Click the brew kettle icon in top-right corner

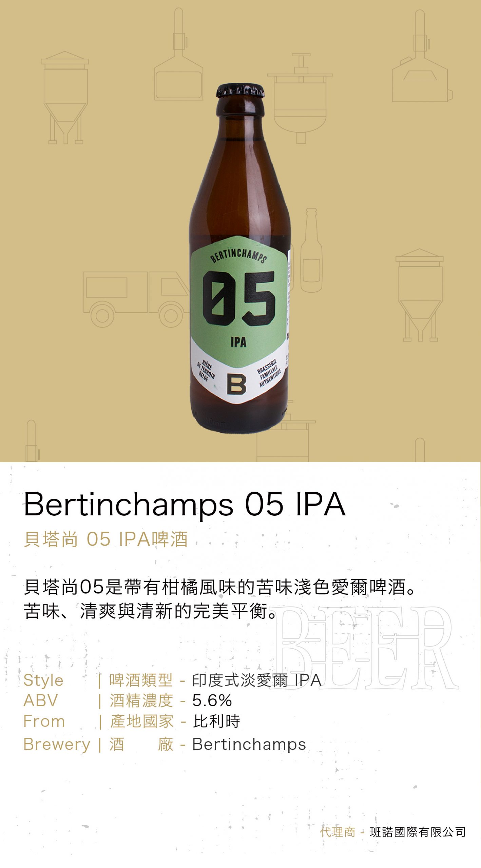tap(422, 56)
